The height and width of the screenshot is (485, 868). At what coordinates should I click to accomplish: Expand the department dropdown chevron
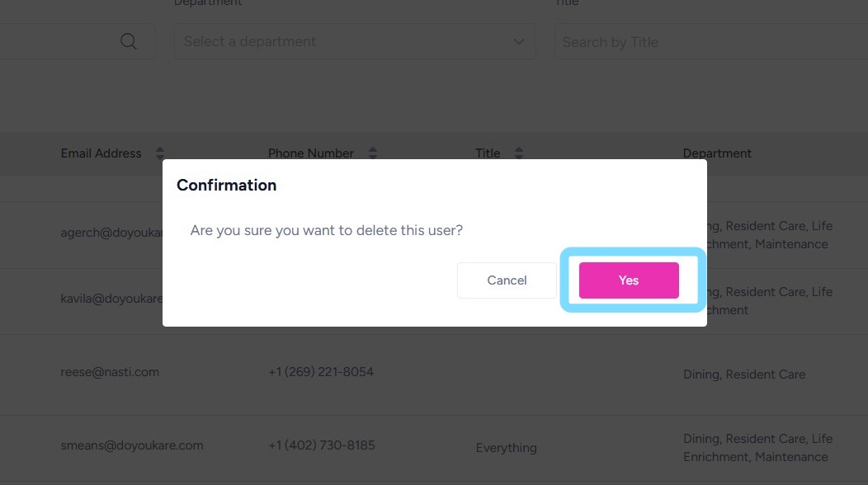click(518, 41)
